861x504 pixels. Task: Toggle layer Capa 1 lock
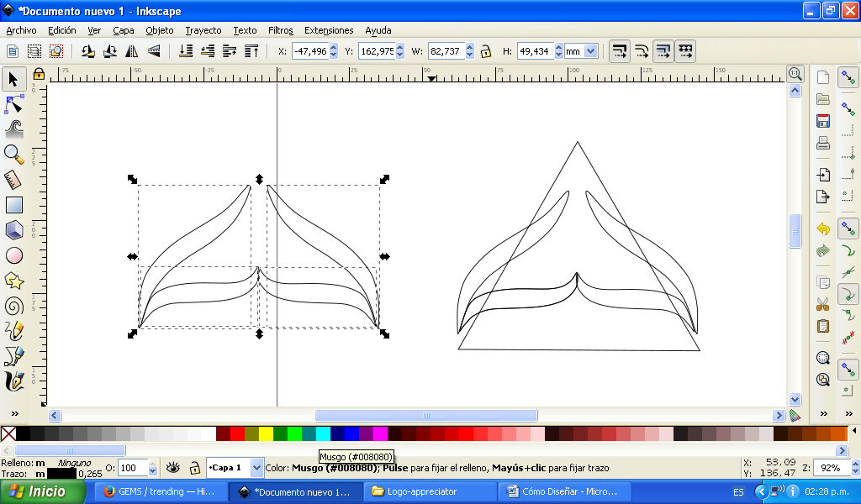[x=194, y=468]
